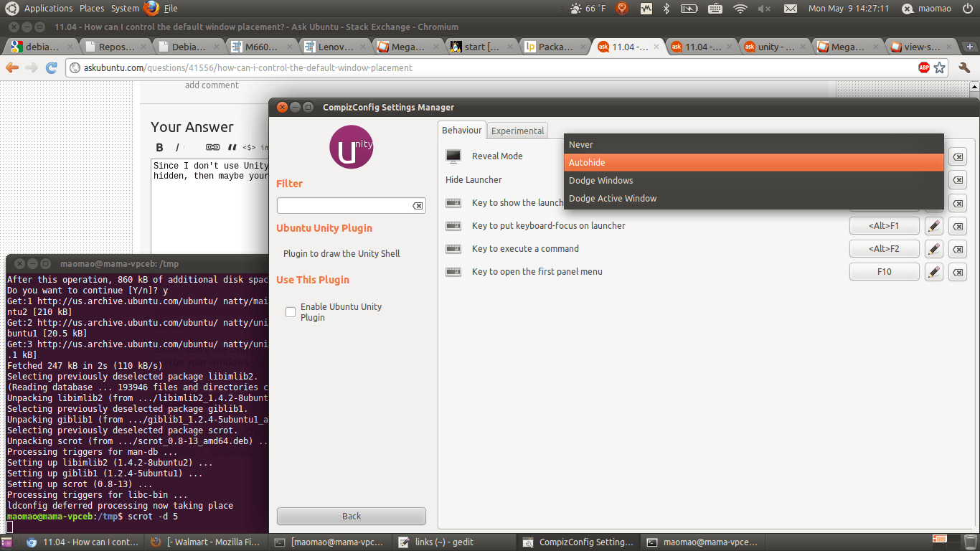Click the Ubuntu logo in top panel

(x=12, y=9)
